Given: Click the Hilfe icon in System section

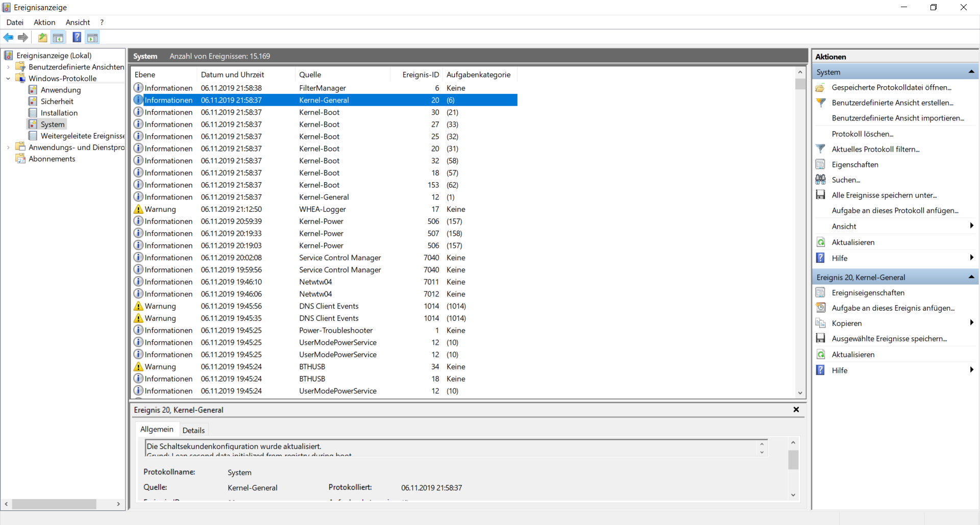Looking at the screenshot, I should [x=821, y=258].
